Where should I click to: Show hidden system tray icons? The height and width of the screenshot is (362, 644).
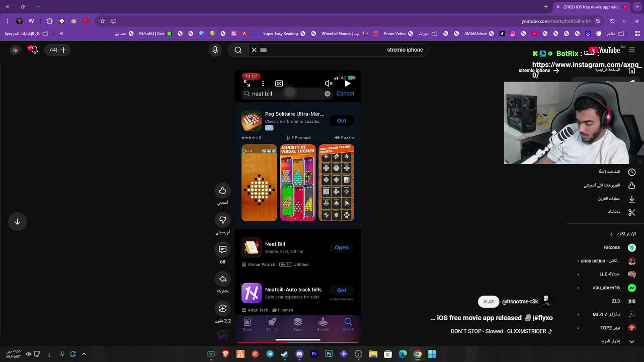pyautogui.click(x=84, y=354)
